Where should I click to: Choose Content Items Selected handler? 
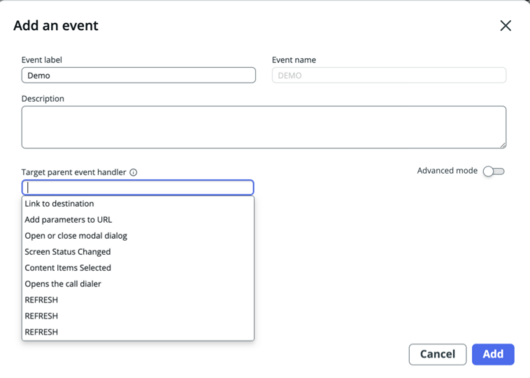coord(138,268)
